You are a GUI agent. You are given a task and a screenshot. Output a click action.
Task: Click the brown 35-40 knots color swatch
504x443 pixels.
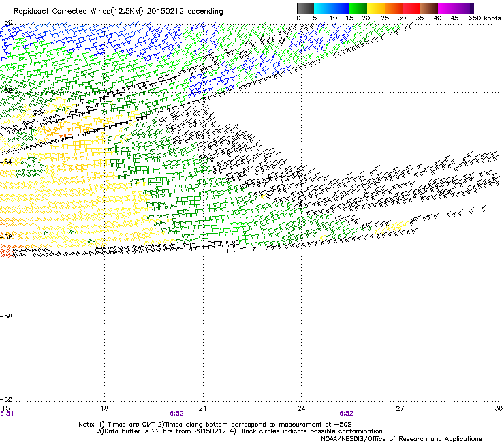pyautogui.click(x=429, y=8)
